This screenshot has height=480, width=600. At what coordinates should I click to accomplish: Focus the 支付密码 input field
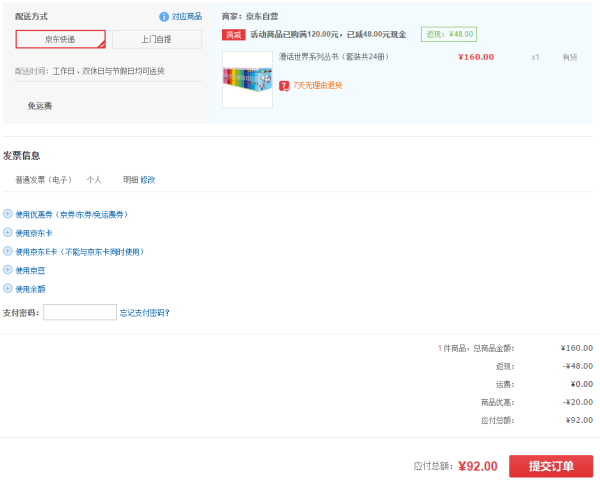pos(80,312)
